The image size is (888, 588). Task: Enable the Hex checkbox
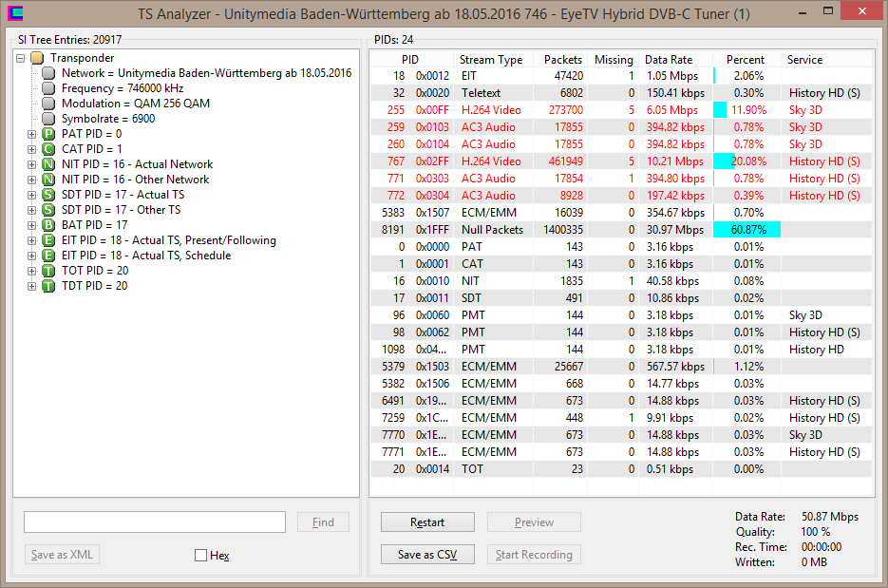point(200,556)
